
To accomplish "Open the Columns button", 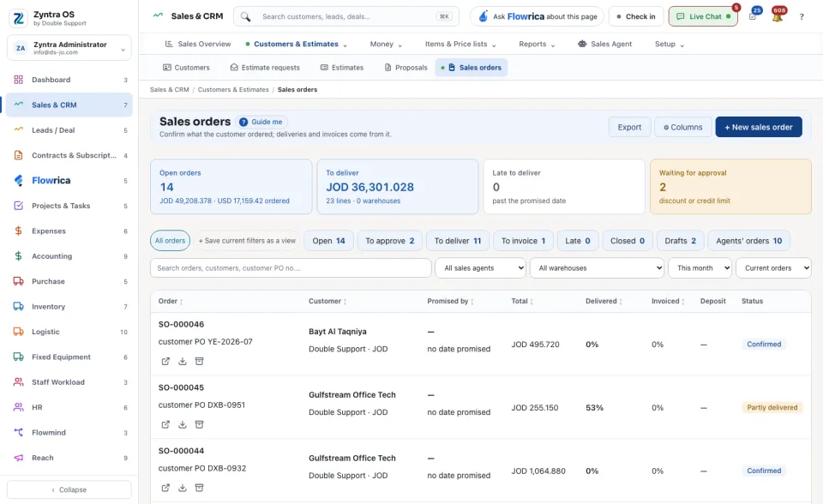I will tap(683, 127).
